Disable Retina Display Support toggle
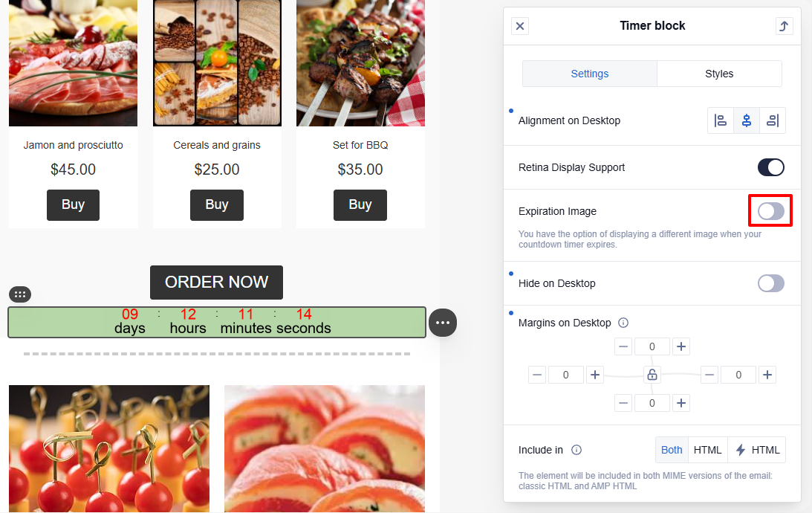This screenshot has width=812, height=513. tap(770, 167)
